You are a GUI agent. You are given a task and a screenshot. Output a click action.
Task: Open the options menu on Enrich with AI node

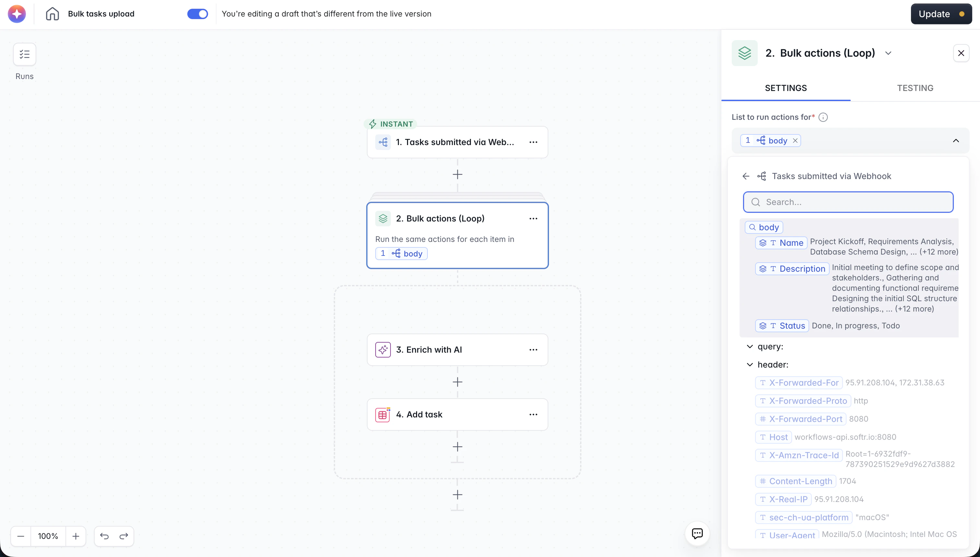point(534,349)
